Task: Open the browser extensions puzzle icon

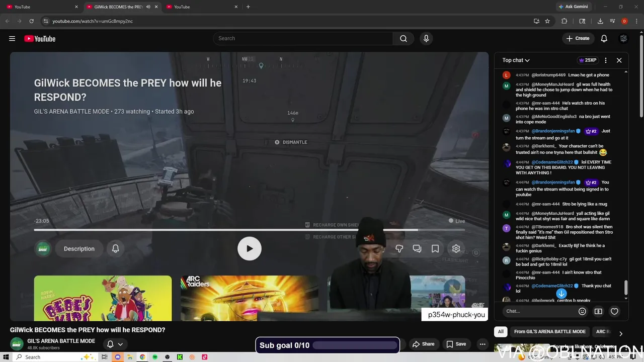Action: click(564, 21)
